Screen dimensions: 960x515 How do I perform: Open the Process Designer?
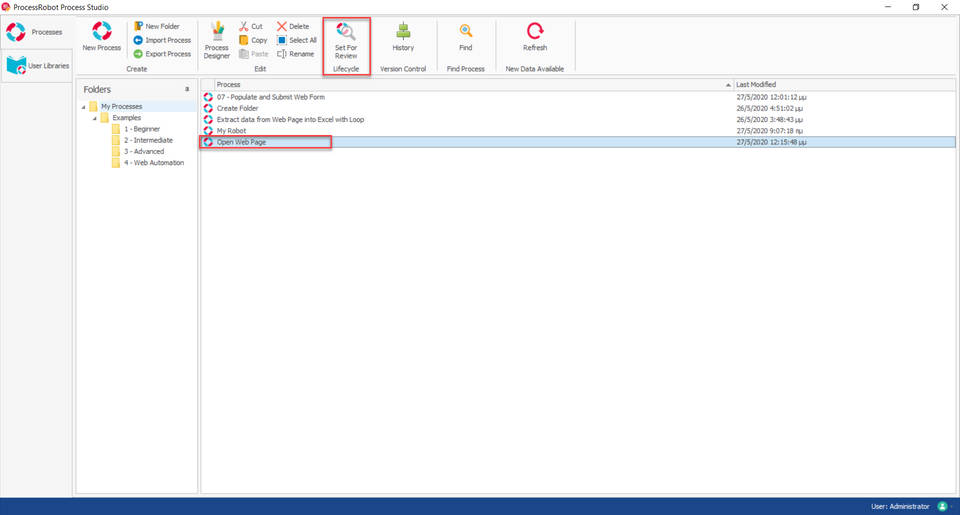pos(217,40)
